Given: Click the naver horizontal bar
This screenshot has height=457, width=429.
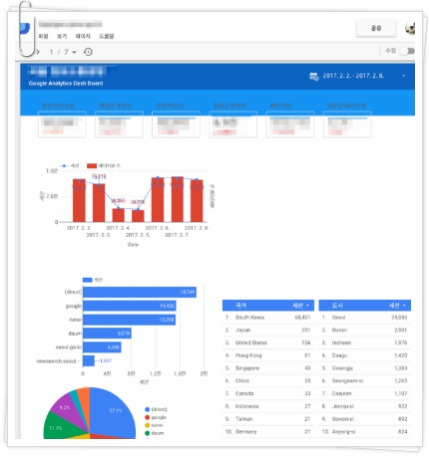Looking at the screenshot, I should point(129,320).
